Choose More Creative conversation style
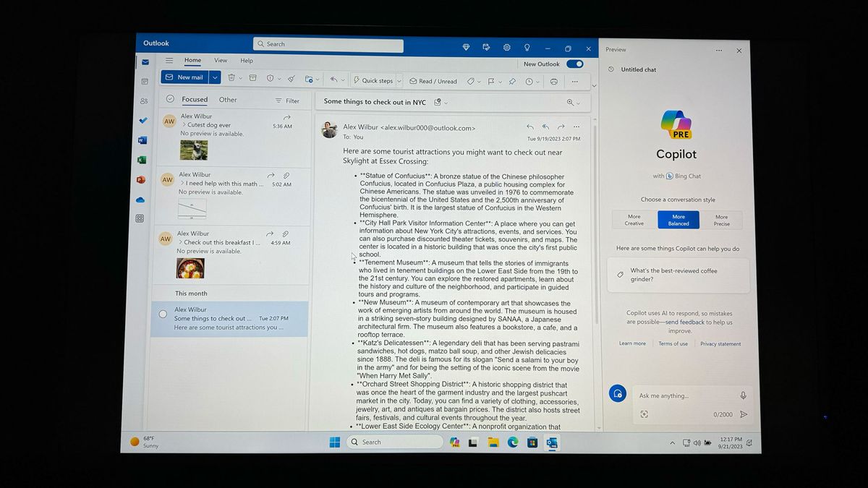The width and height of the screenshot is (868, 488). click(x=634, y=220)
